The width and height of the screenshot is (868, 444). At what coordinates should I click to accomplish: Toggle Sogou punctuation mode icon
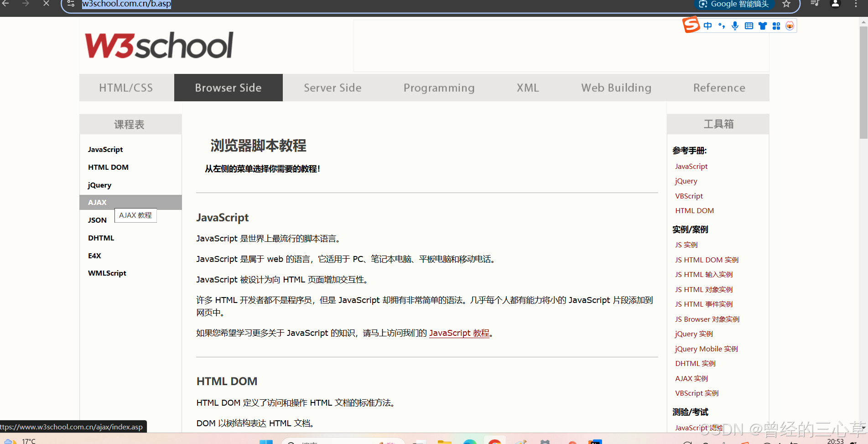[x=722, y=26]
